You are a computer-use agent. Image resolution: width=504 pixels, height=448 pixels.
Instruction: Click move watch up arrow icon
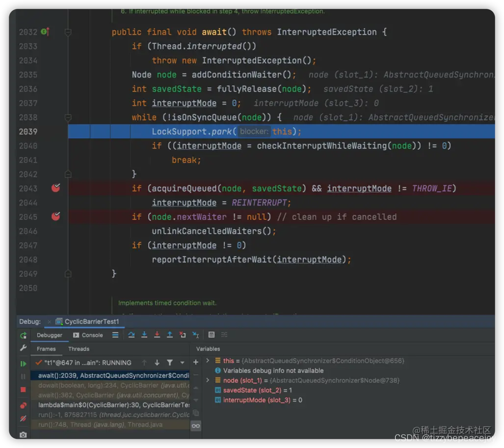[196, 388]
